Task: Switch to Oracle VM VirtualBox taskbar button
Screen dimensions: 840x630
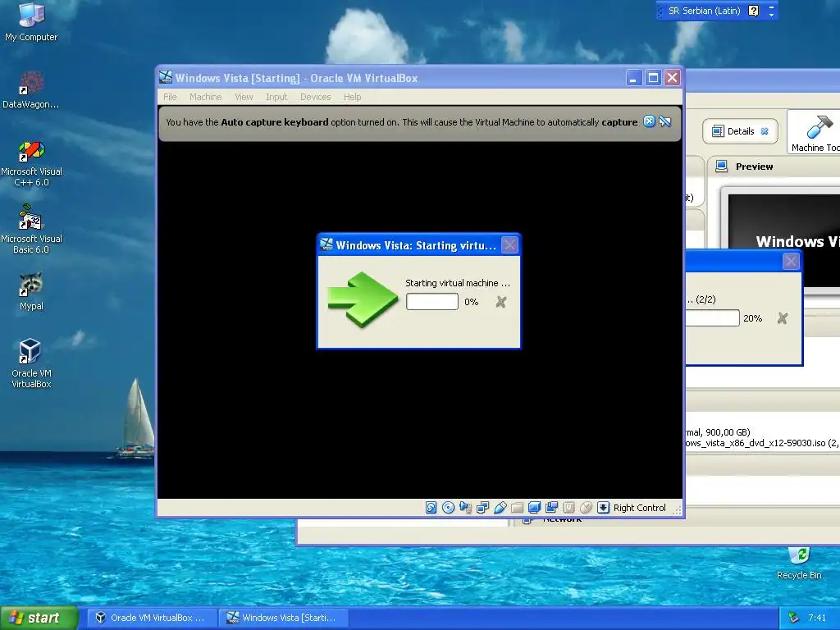Action: [x=152, y=618]
